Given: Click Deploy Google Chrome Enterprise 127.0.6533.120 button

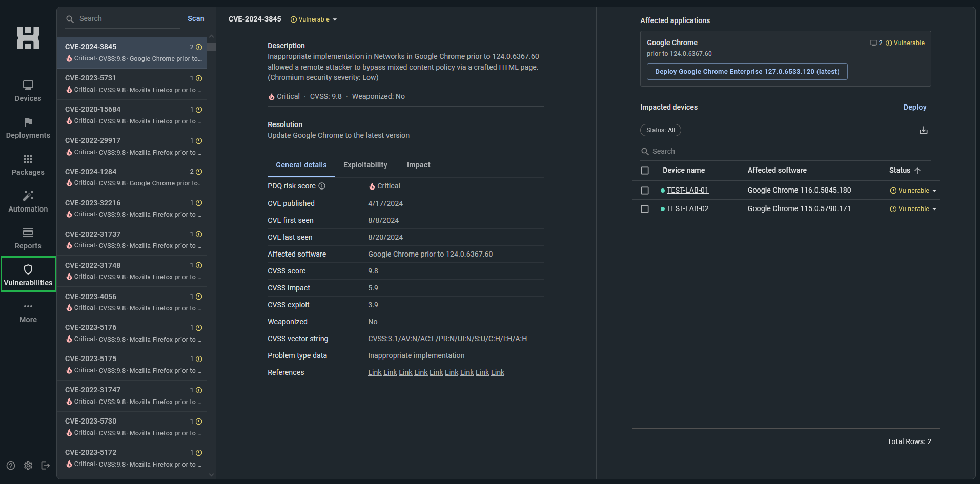Looking at the screenshot, I should pyautogui.click(x=747, y=72).
